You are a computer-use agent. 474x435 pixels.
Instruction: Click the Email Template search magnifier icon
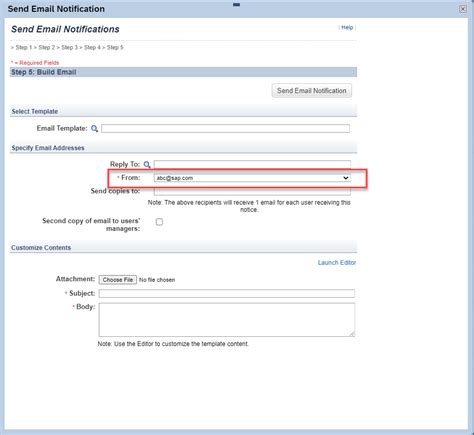[x=94, y=129]
